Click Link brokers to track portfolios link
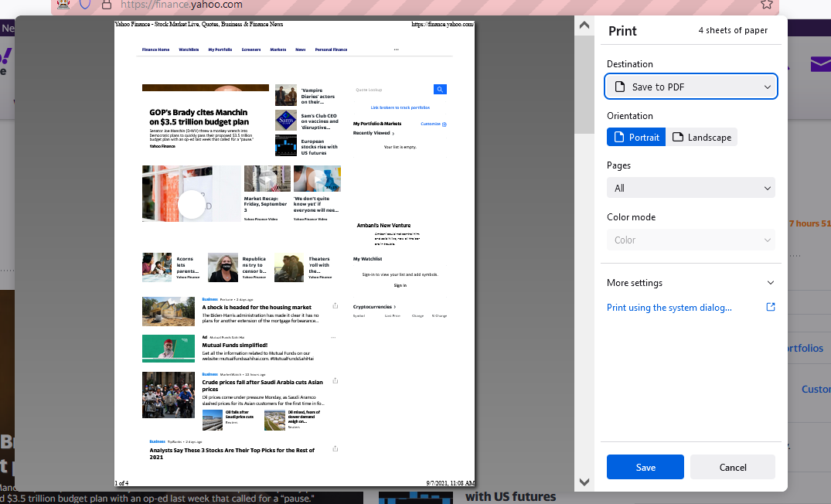831x504 pixels. tap(400, 107)
